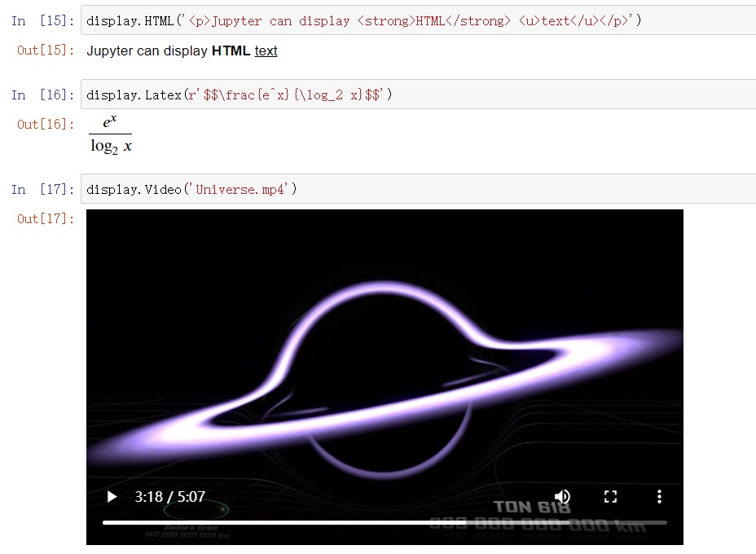
Task: Click the Out[17] output prompt
Action: [x=46, y=219]
